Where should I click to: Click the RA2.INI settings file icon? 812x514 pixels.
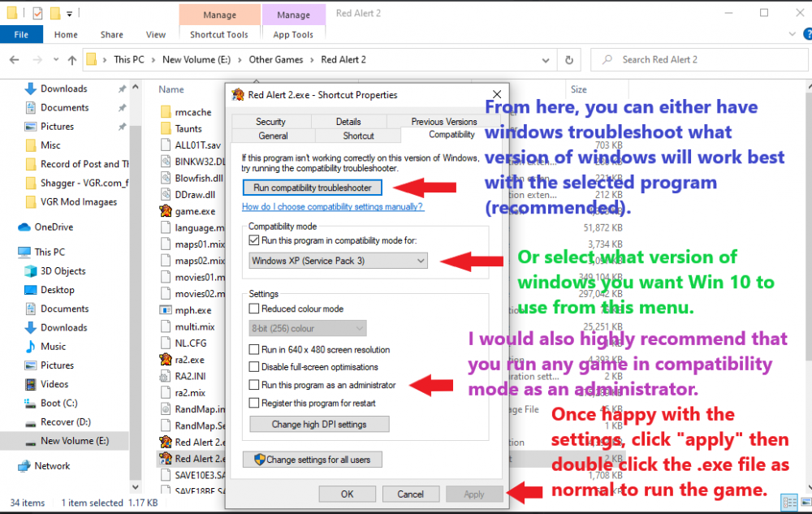point(166,376)
